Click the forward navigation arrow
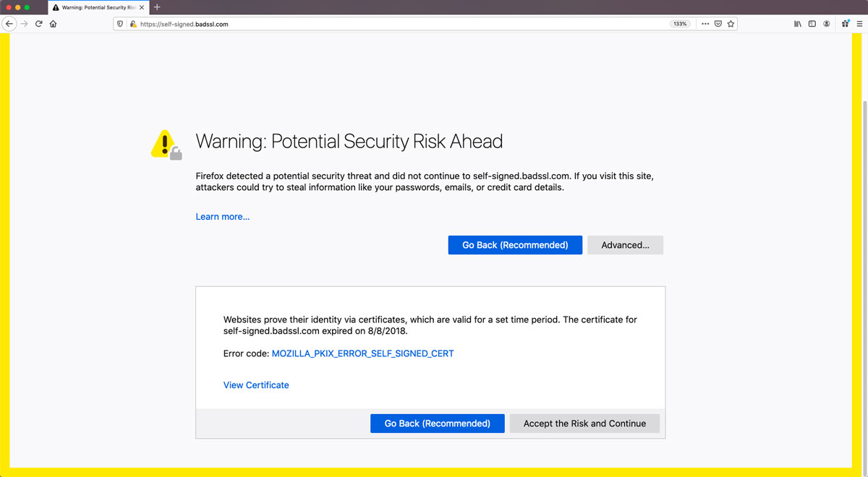This screenshot has width=868, height=477. pos(24,24)
